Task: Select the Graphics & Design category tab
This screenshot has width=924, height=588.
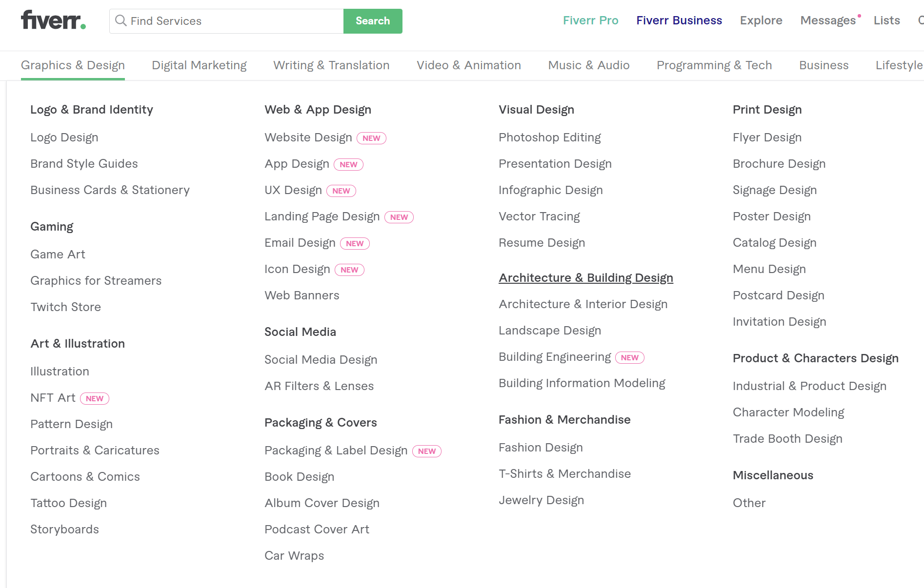Action: (73, 65)
